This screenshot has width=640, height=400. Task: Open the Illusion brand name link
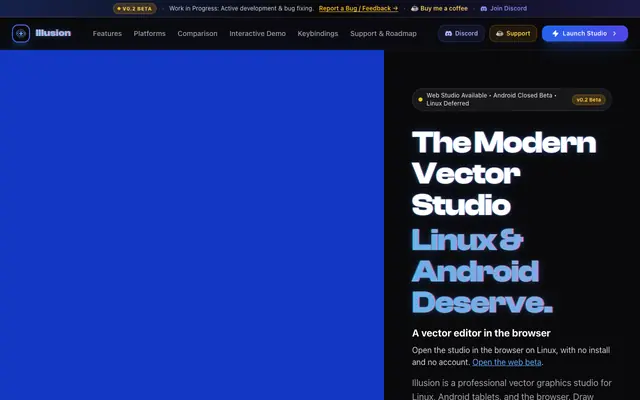click(x=53, y=33)
